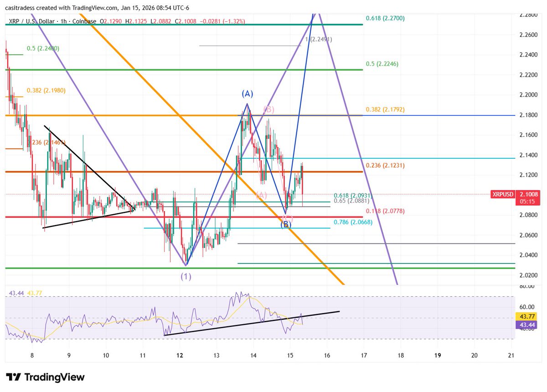The image size is (547, 392).
Task: Click the purple (1) wave label
Action: click(186, 276)
